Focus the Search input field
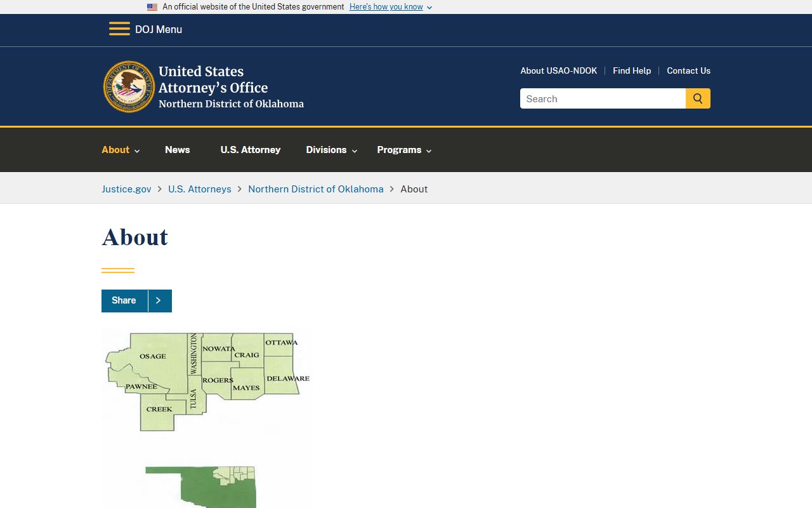Viewport: 812px width, 508px height. 603,98
